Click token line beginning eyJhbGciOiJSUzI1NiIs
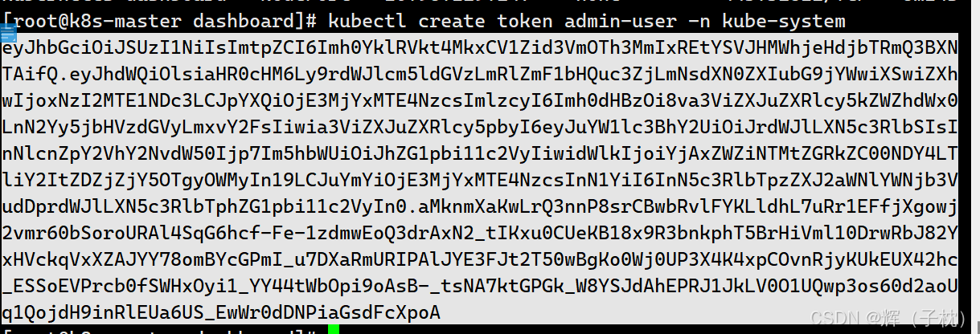 480,48
